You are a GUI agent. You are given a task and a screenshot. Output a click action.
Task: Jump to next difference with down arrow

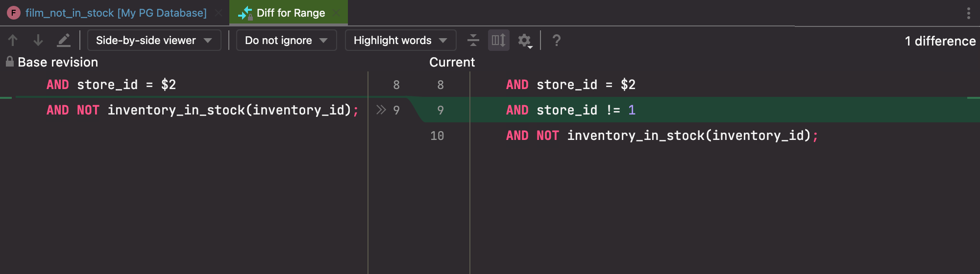pos(38,40)
